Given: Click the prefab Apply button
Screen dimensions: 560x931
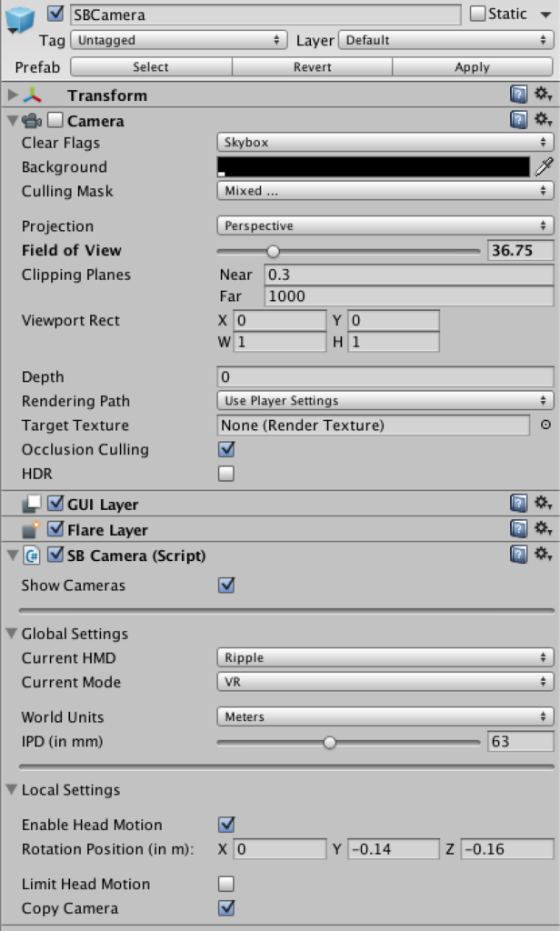Looking at the screenshot, I should (x=473, y=67).
